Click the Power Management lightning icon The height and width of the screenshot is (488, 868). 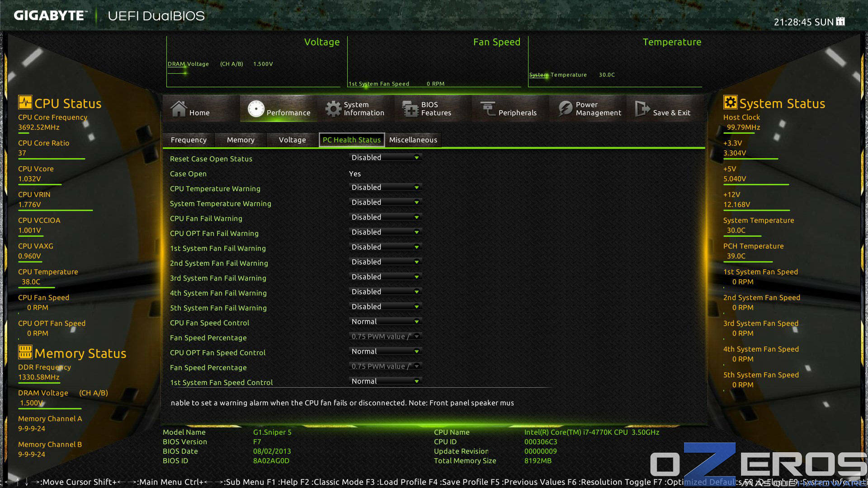pyautogui.click(x=565, y=108)
